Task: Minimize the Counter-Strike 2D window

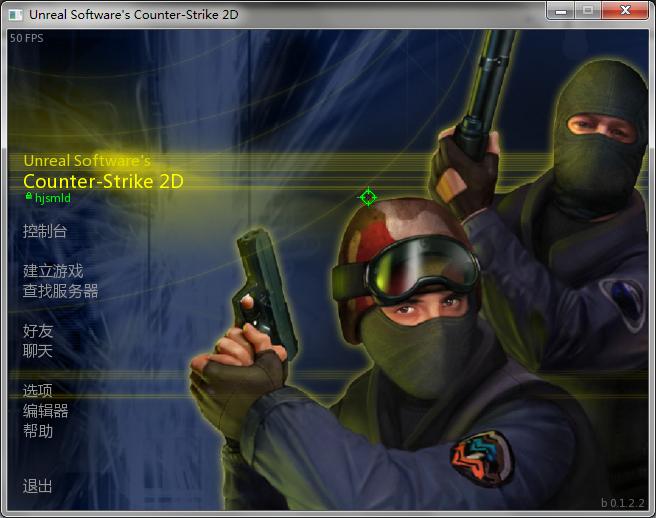Action: click(x=561, y=10)
